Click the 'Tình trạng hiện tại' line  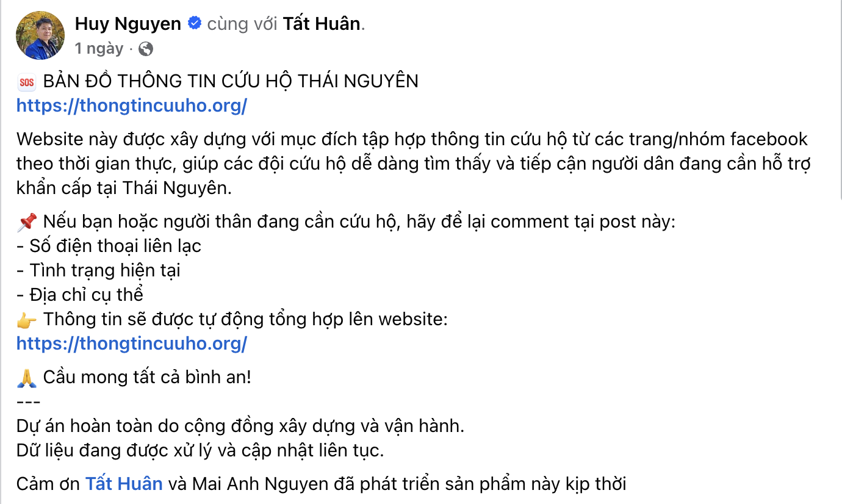coord(98,270)
